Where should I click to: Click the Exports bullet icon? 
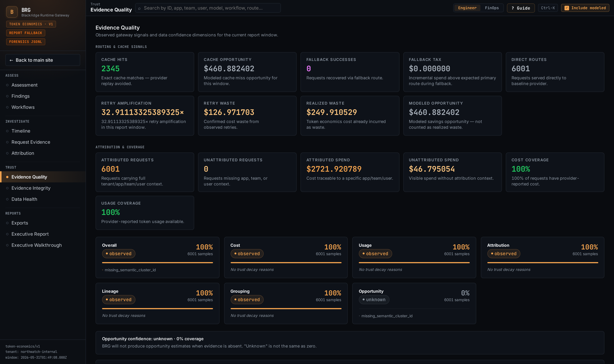click(x=7, y=223)
